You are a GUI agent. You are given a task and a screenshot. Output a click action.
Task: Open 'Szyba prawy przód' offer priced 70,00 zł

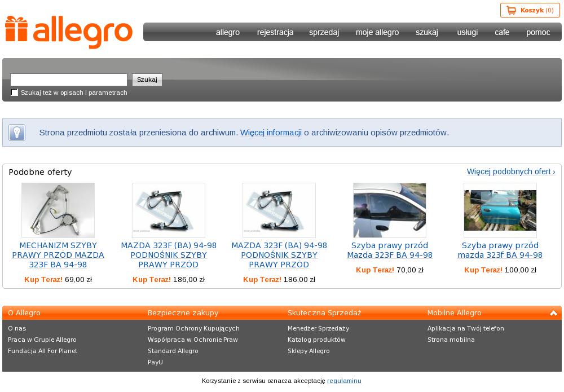coord(390,250)
